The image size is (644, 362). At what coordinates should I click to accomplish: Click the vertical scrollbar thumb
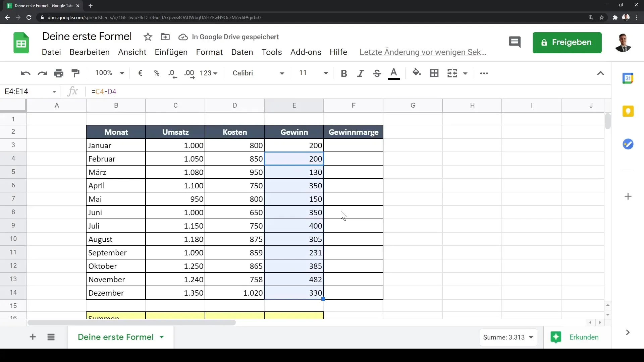pyautogui.click(x=607, y=121)
